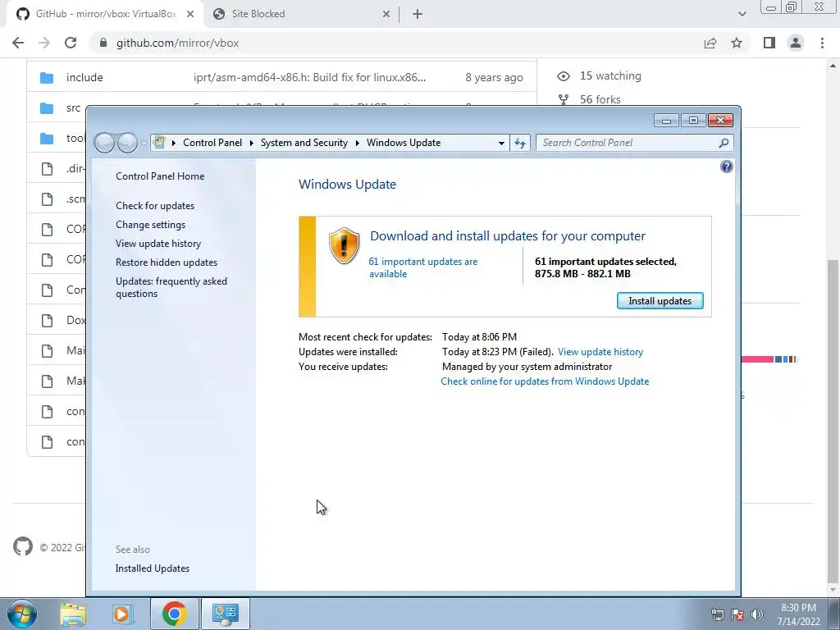This screenshot has width=840, height=630.
Task: Open the Action Center flag tray icon
Action: 737,614
